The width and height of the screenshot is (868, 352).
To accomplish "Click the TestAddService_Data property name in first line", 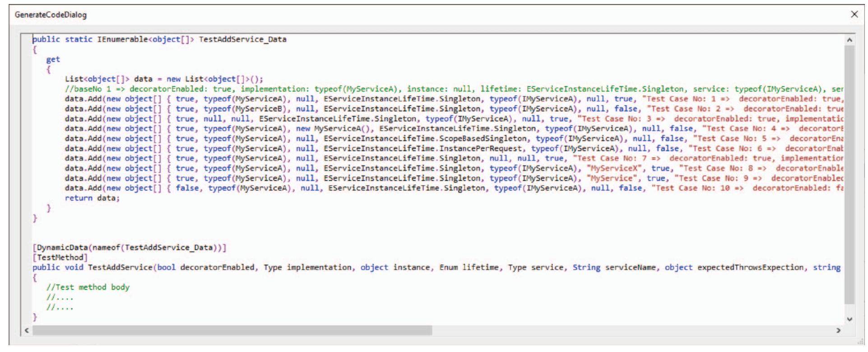I will pyautogui.click(x=242, y=39).
